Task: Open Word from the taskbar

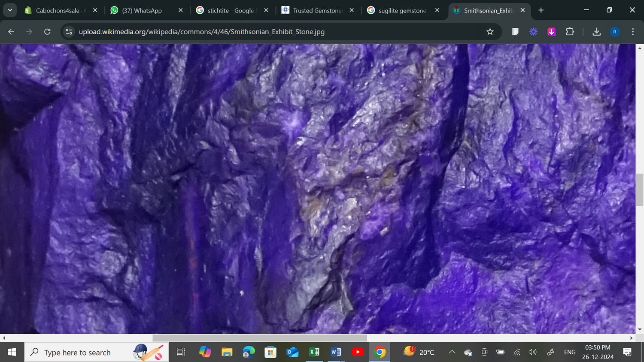Action: click(x=336, y=352)
